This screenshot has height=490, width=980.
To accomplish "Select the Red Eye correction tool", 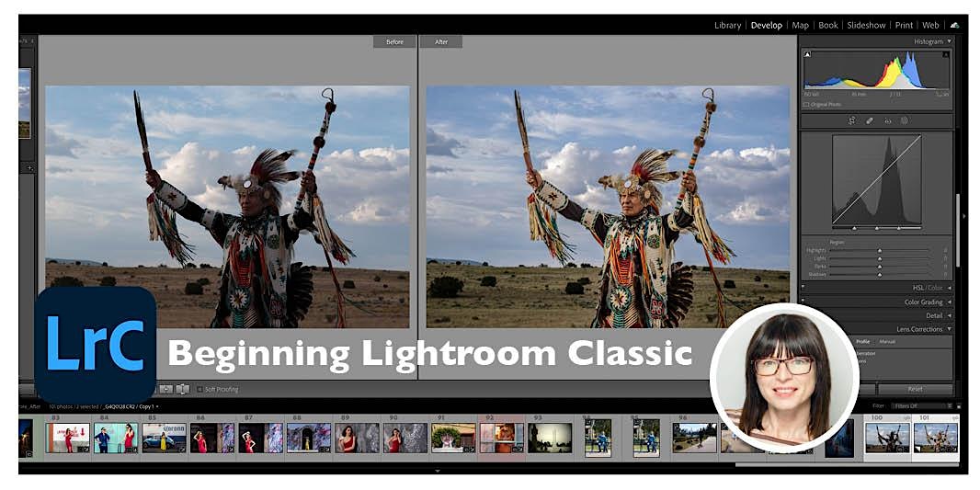I will (887, 120).
